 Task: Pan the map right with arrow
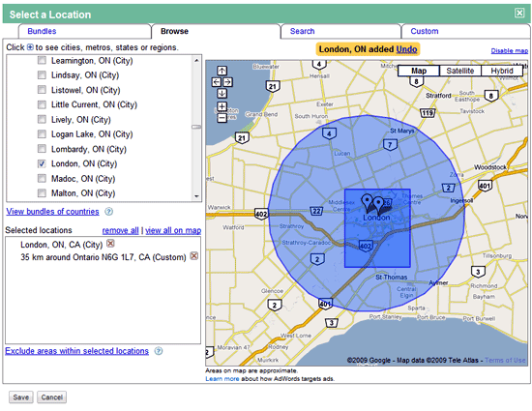click(x=227, y=82)
